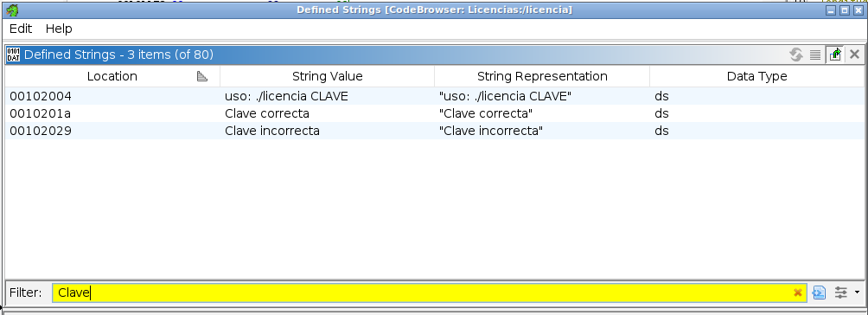This screenshot has height=315, width=868.
Task: Open the Edit menu
Action: click(x=21, y=29)
